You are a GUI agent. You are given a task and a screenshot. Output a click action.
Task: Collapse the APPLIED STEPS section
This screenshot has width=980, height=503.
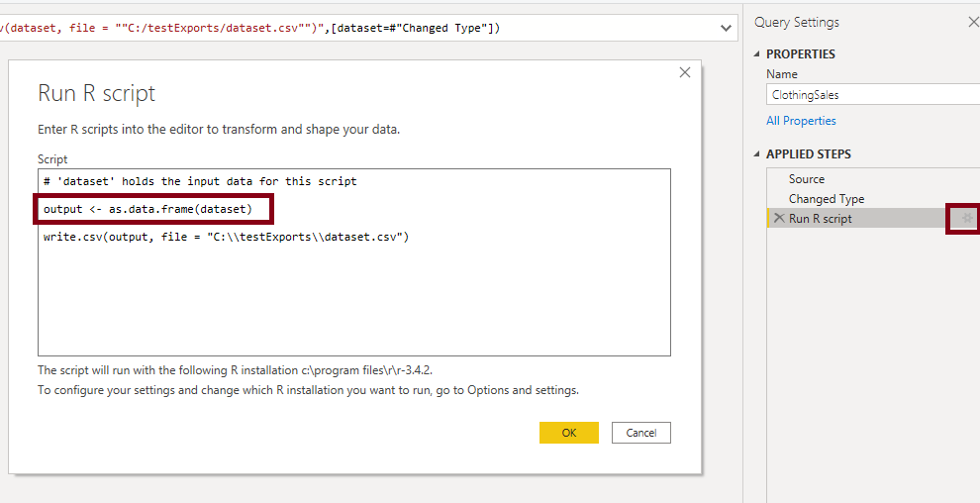tap(757, 153)
